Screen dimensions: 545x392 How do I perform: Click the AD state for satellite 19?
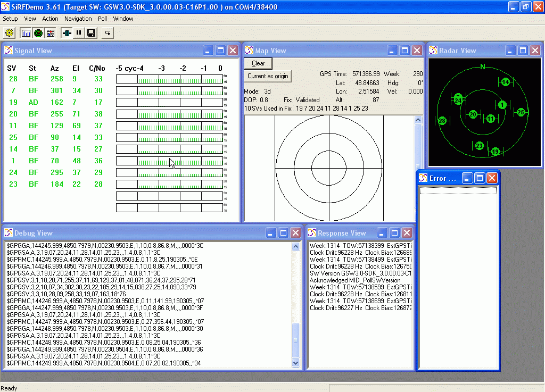(34, 103)
